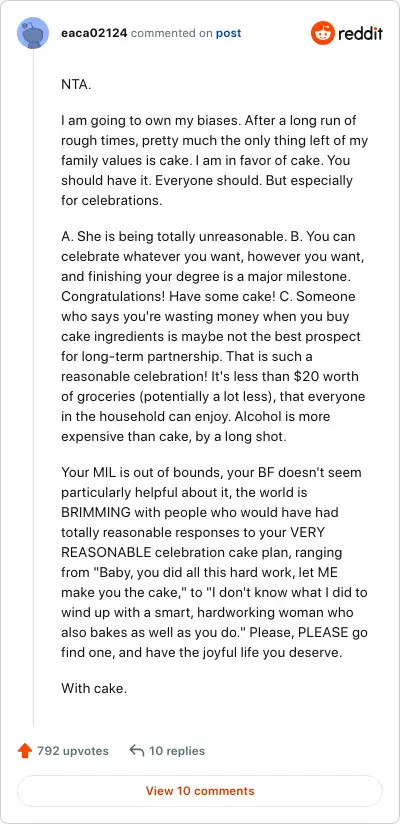Click the Reddit Snoo logo icon

323,33
